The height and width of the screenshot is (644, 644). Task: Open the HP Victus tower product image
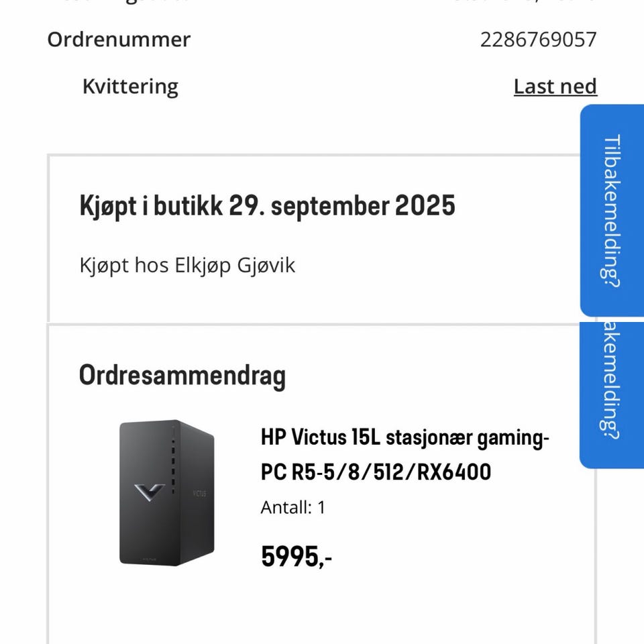tap(167, 493)
